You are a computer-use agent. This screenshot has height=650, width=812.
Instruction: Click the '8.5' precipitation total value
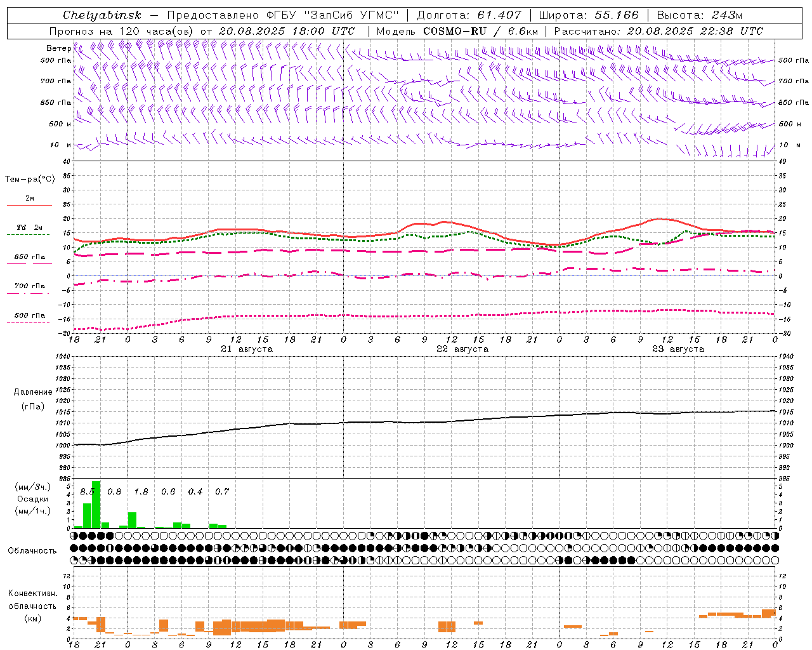87,492
